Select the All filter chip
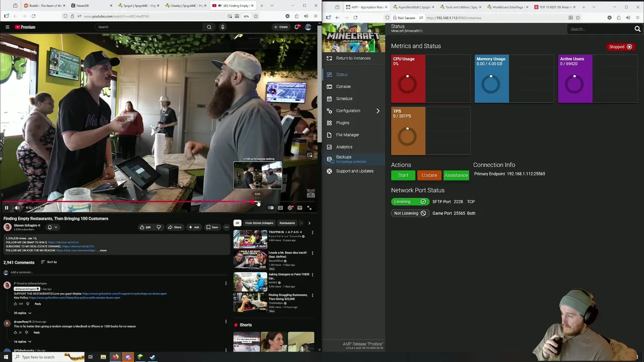Image resolution: width=644 pixels, height=362 pixels. point(237,223)
